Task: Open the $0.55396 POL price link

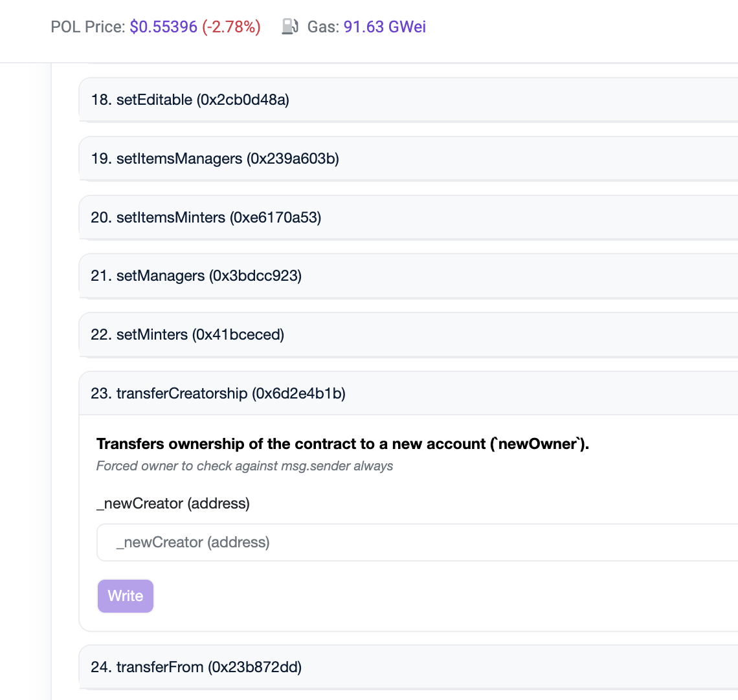Action: pos(163,27)
